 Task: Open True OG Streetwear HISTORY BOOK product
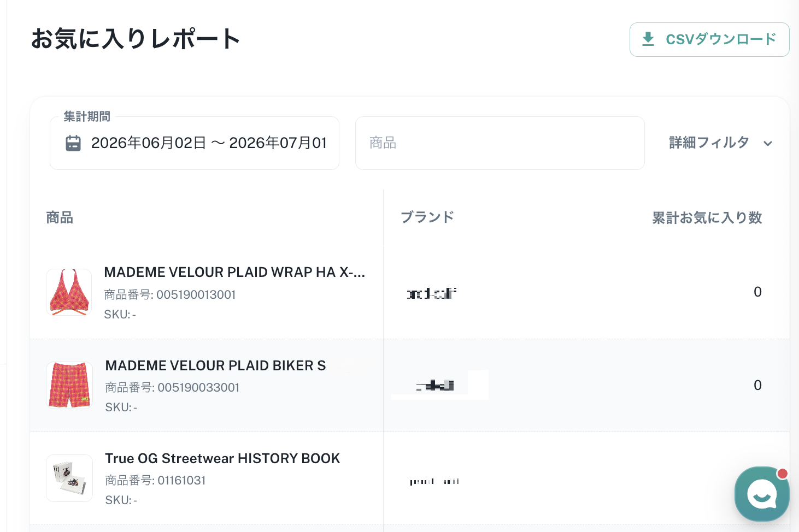(x=222, y=458)
